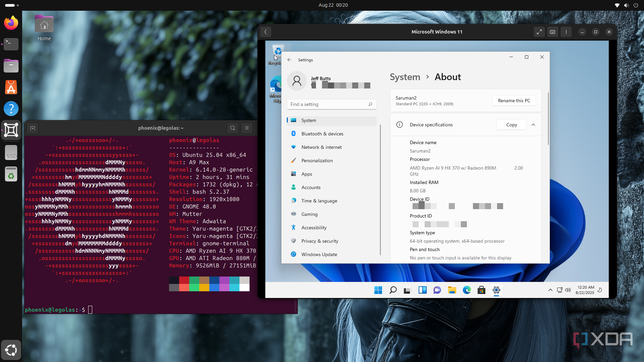
Task: Click the Windows Start button
Action: 378,290
